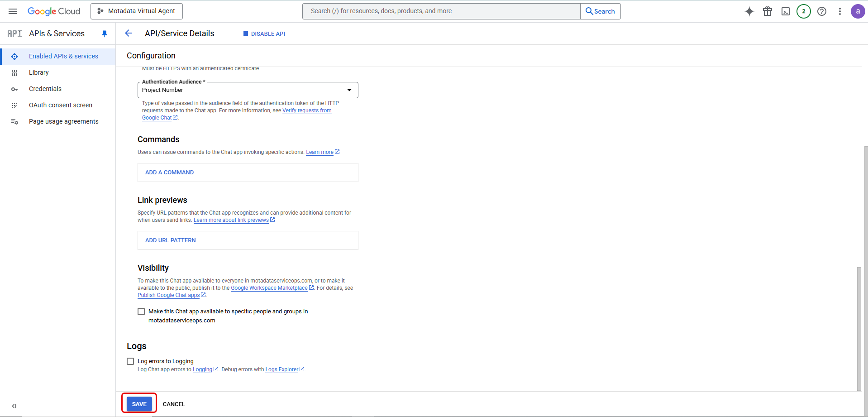Open notifications badge showing 2

click(x=804, y=11)
